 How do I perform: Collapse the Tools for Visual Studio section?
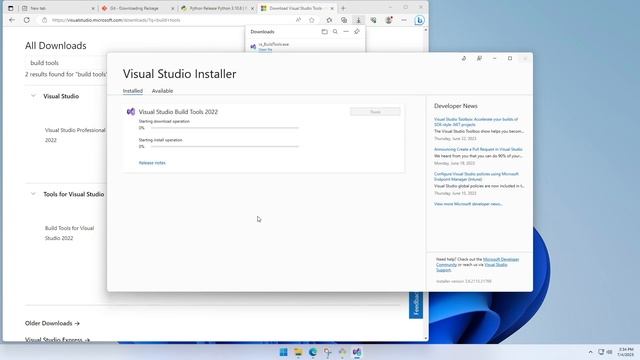point(33,194)
